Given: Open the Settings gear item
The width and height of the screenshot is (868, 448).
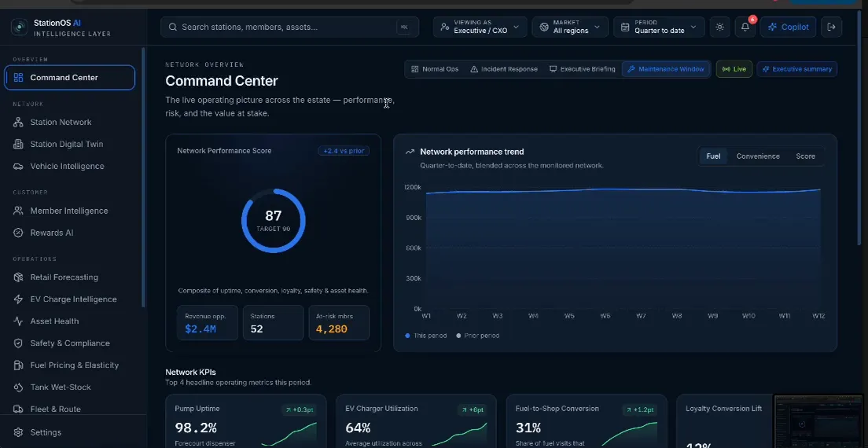Looking at the screenshot, I should point(46,432).
